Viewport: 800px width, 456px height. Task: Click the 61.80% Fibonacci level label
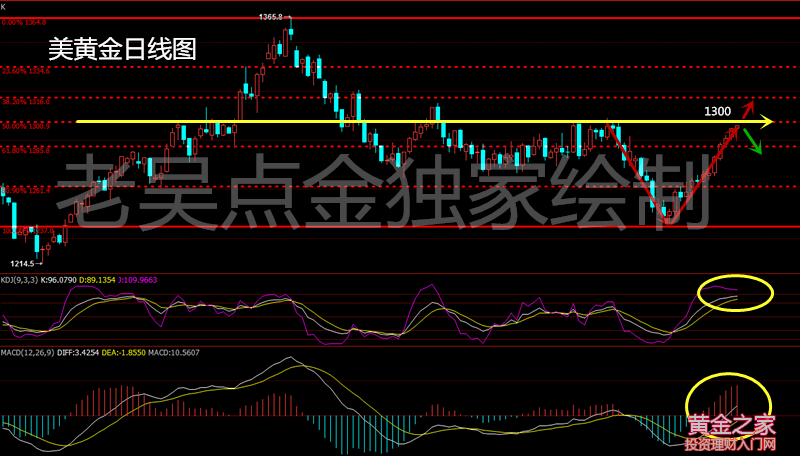point(26,150)
